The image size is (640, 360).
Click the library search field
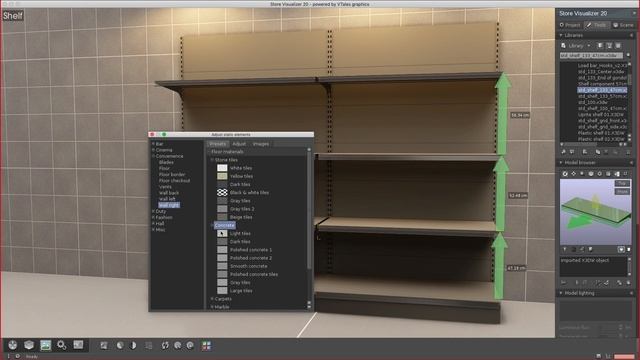[591, 55]
